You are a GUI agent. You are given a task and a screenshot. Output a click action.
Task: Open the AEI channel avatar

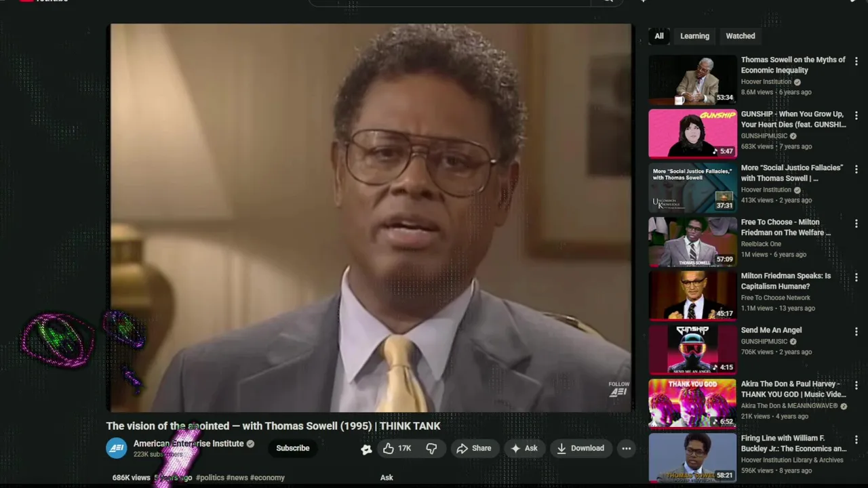tap(117, 448)
